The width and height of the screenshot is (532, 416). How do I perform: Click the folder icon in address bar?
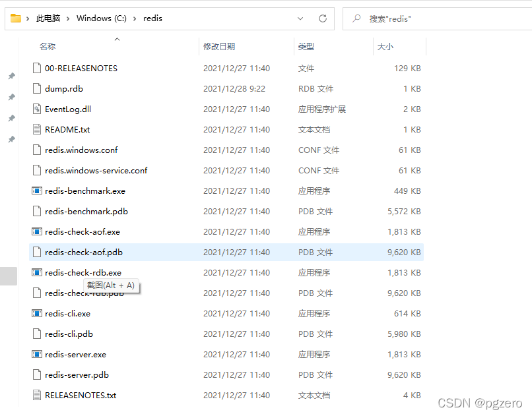coord(16,18)
